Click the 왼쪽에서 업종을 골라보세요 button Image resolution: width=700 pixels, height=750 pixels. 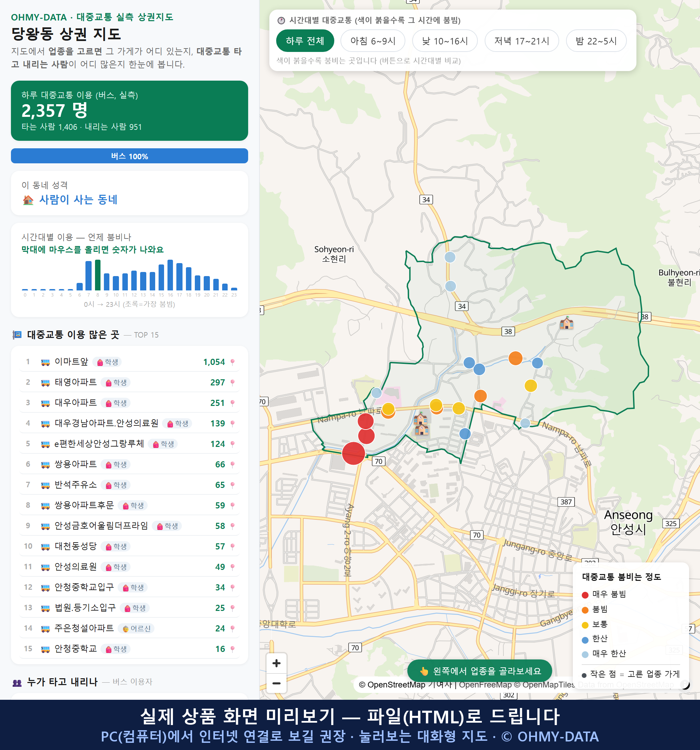(480, 671)
